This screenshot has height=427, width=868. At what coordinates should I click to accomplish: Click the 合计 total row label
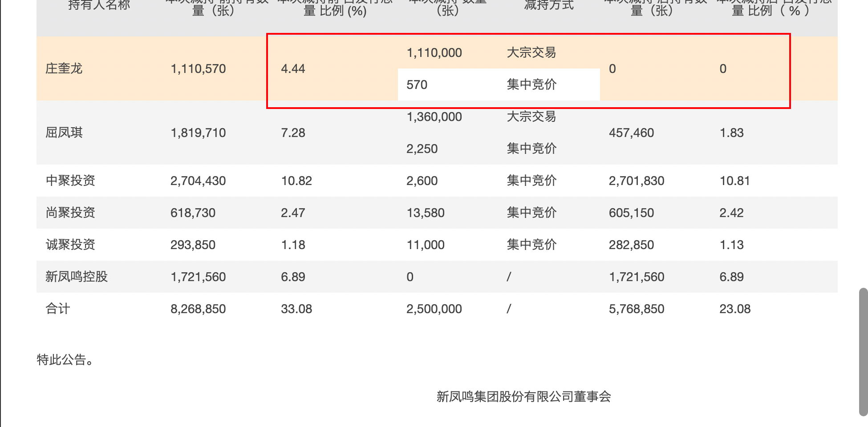pos(58,309)
